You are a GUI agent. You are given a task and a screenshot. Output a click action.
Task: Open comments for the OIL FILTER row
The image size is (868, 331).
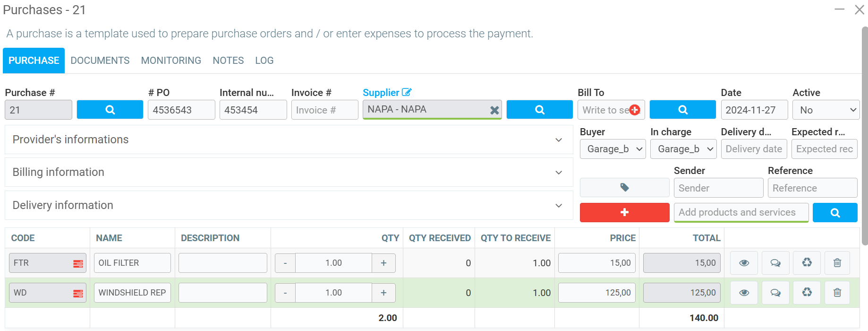[775, 263]
